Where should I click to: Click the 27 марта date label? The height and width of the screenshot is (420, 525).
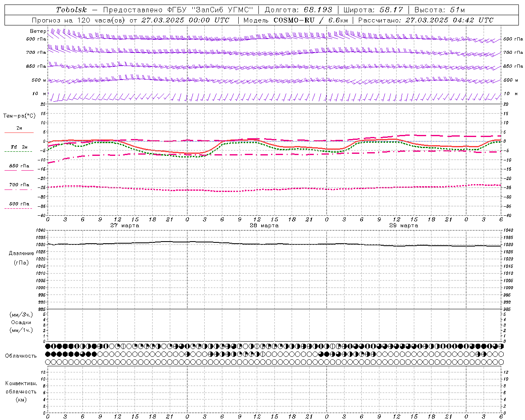tap(125, 225)
